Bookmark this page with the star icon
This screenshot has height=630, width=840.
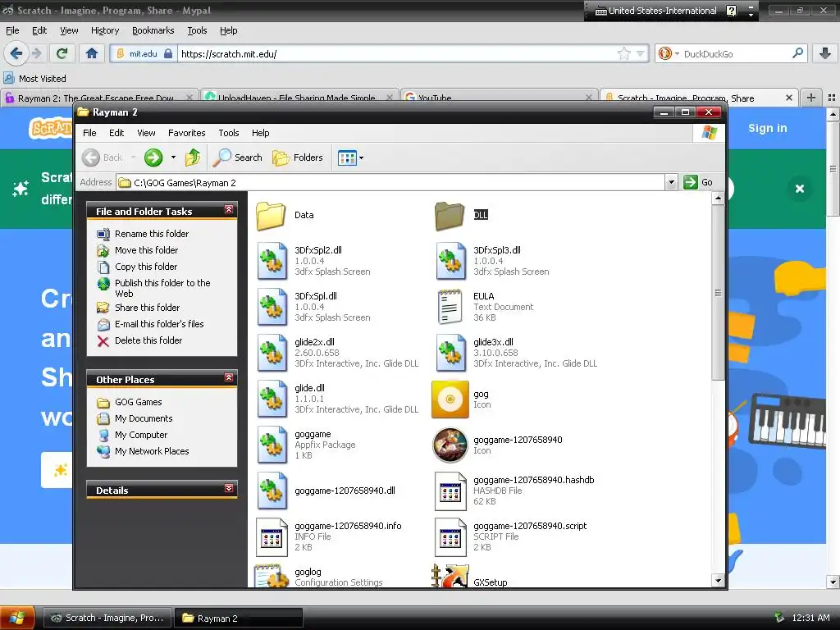click(623, 53)
